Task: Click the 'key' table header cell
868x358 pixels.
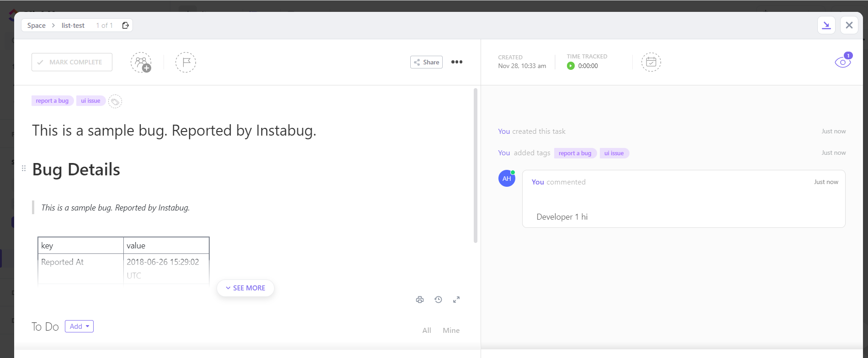Action: click(x=81, y=246)
